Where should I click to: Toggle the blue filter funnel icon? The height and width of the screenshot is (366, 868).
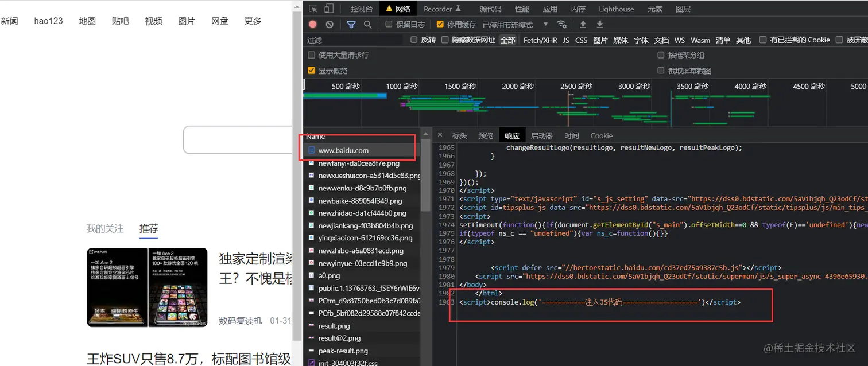[351, 24]
